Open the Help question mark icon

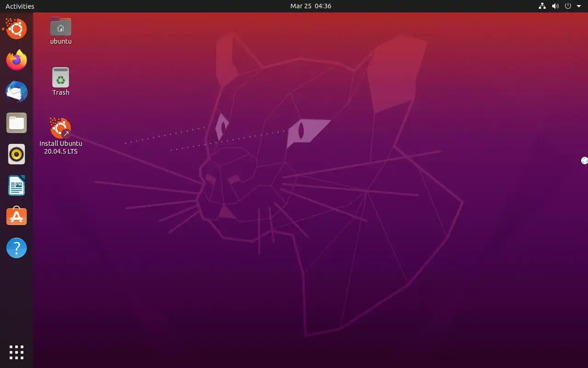tap(17, 248)
